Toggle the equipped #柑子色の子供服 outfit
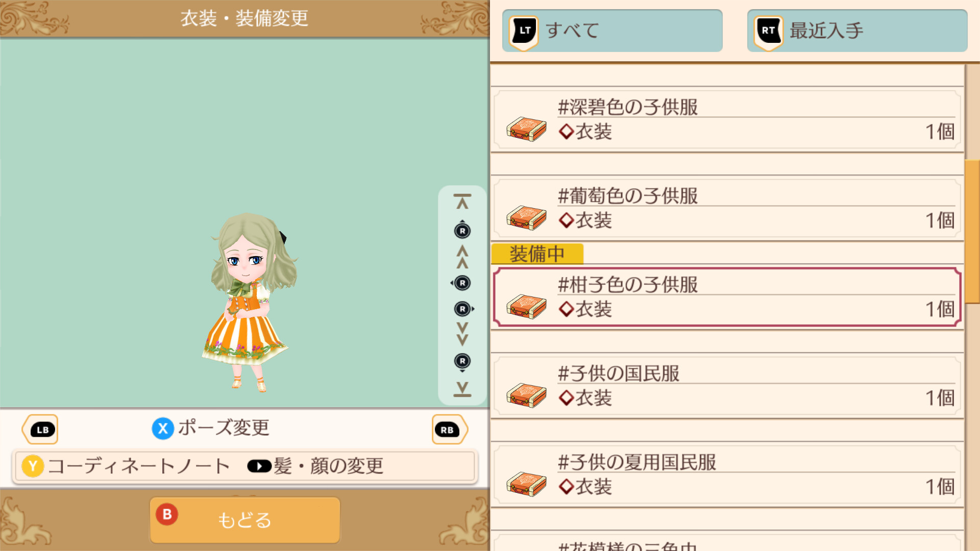980x551 pixels. click(x=727, y=297)
